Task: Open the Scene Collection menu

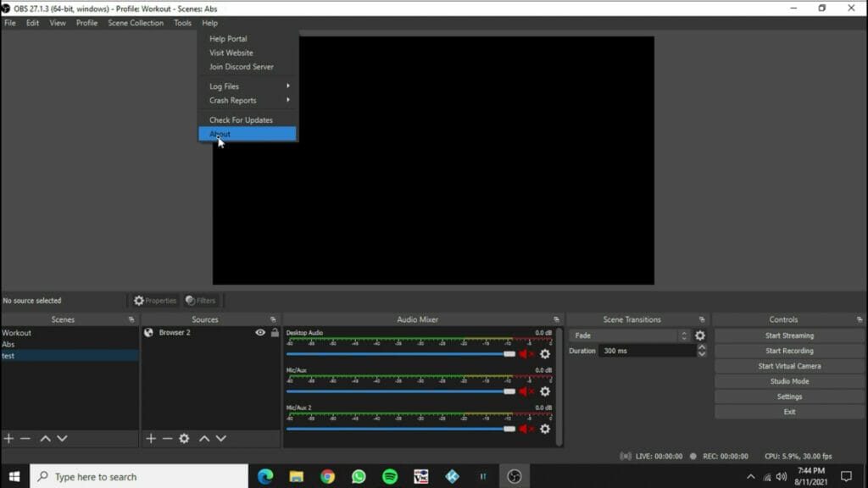Action: click(136, 23)
